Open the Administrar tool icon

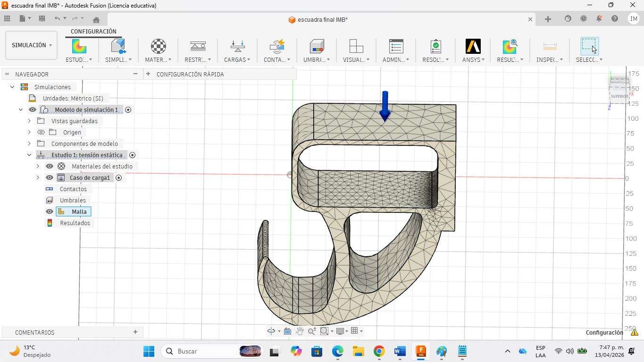click(x=396, y=46)
